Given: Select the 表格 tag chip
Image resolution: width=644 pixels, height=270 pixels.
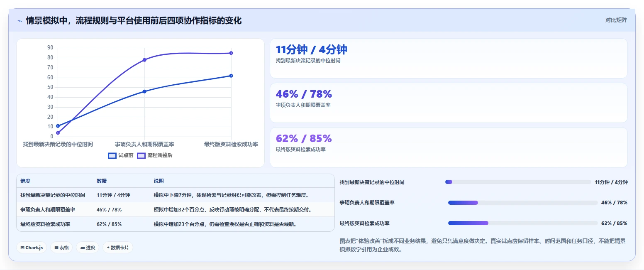Looking at the screenshot, I should pos(62,248).
